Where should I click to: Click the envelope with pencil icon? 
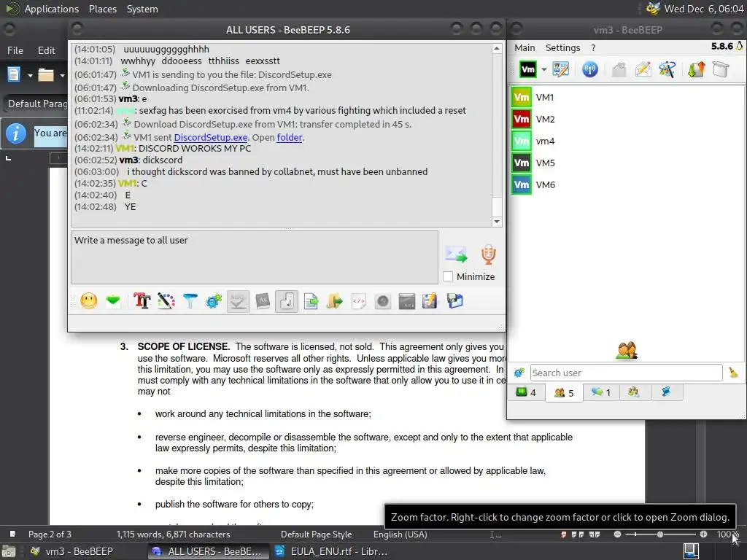[x=643, y=69]
